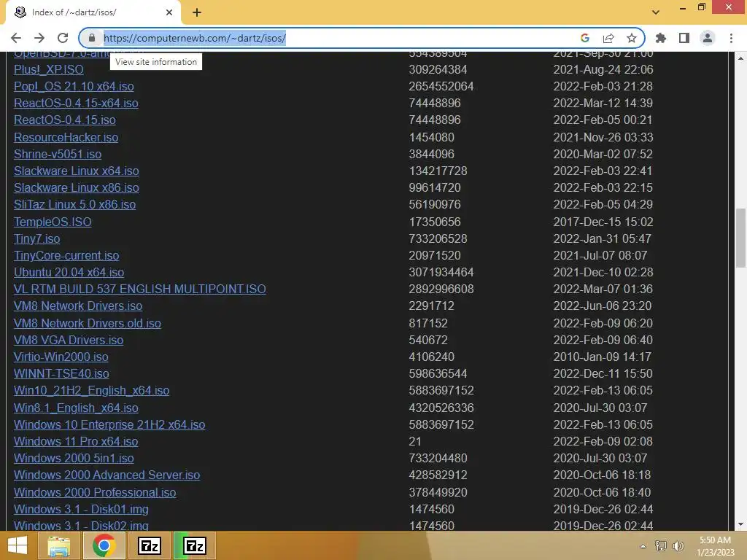Image resolution: width=747 pixels, height=560 pixels.
Task: Click the scrollbar up arrow
Action: (740, 58)
